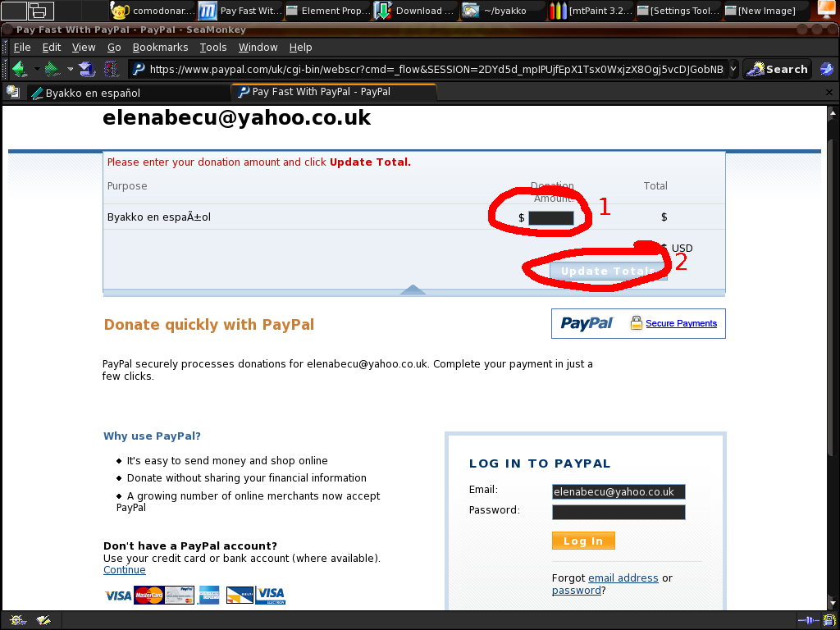Switch to the Download taskbar window
Screen dimensions: 840x630
tap(415, 10)
